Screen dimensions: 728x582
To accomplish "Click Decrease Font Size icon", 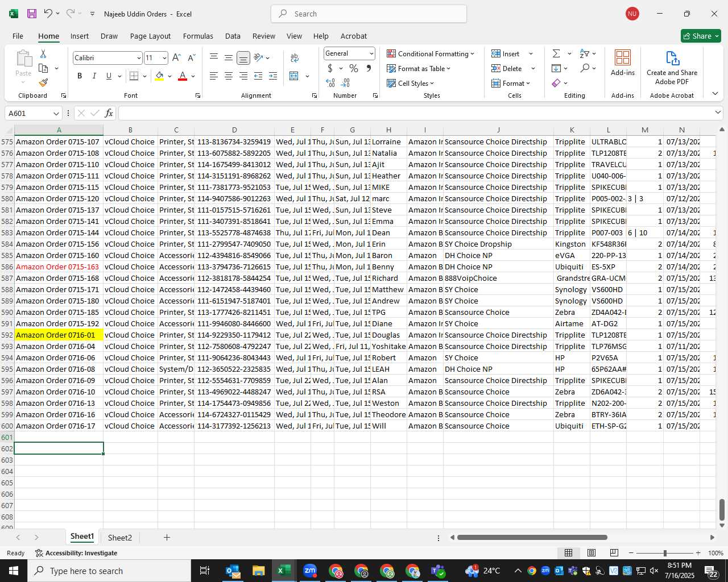I will coord(191,57).
